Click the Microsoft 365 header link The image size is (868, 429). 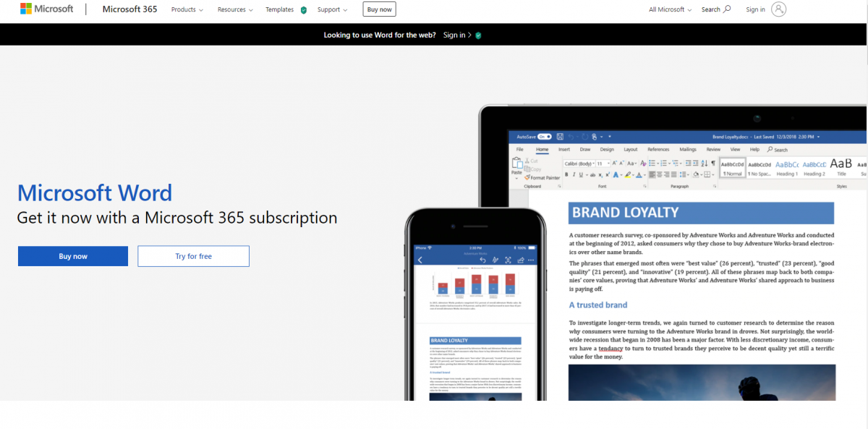129,9
